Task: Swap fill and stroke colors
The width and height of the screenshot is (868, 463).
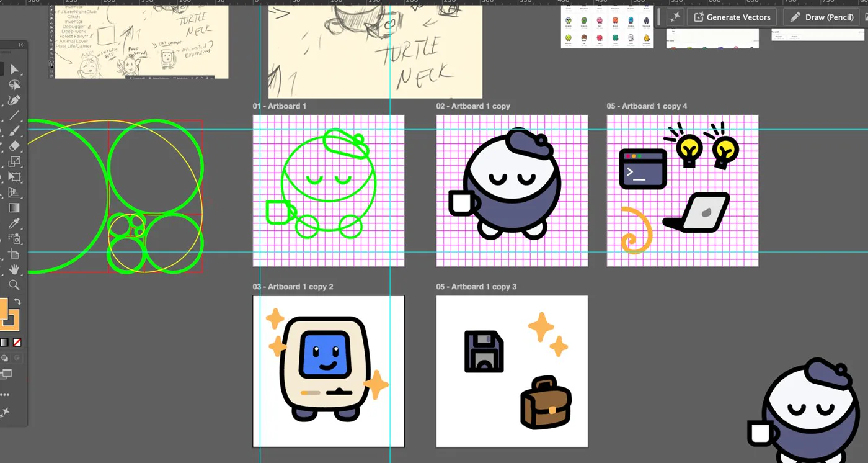Action: pos(17,302)
